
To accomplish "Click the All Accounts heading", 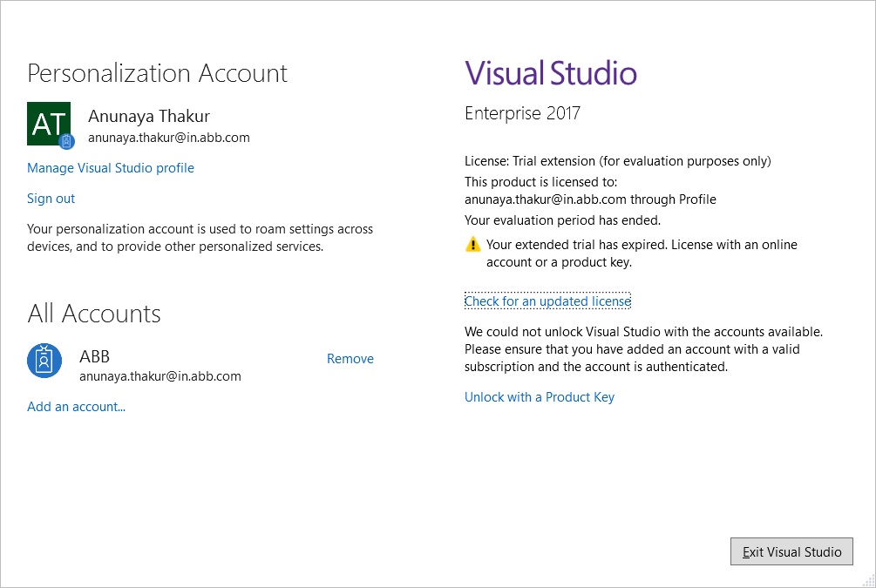I will (x=94, y=314).
